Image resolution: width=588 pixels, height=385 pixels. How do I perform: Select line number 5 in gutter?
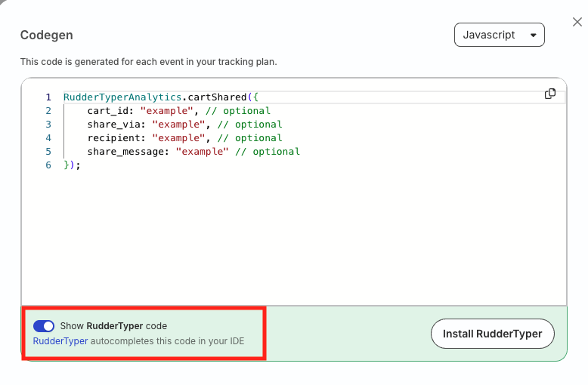48,152
